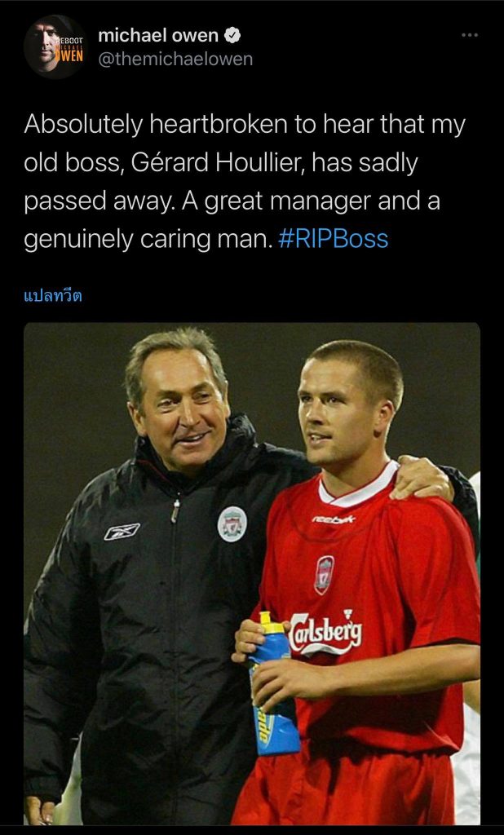Visit the @themichaelowen handle
Screen dimensions: 504x835
pyautogui.click(x=175, y=59)
